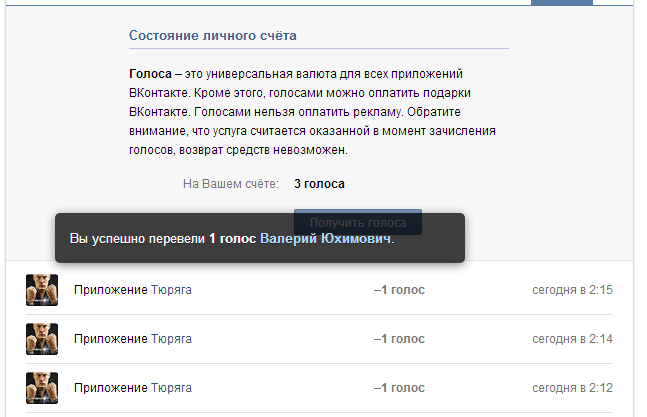Select the 'сегодня в 2:12' timestamp

click(x=572, y=388)
